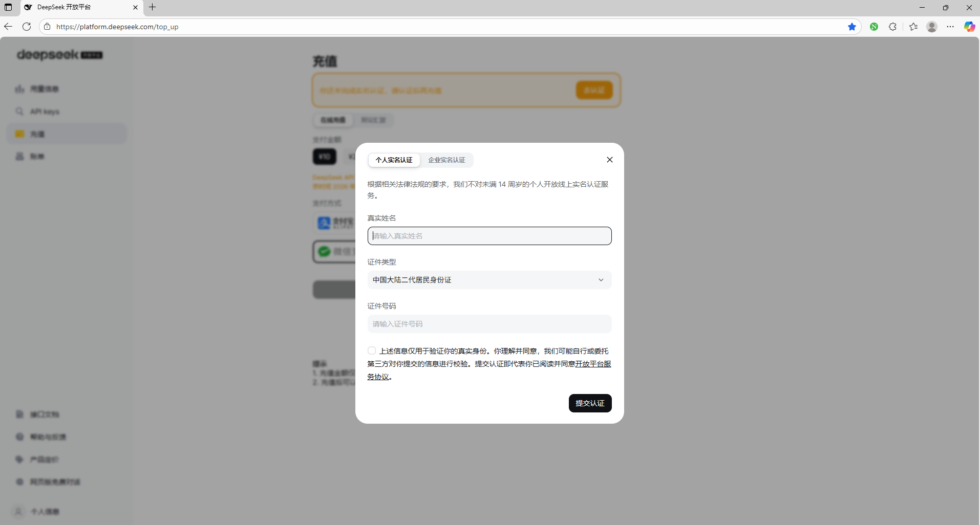Click the address bar URL
The height and width of the screenshot is (525, 980).
click(117, 27)
